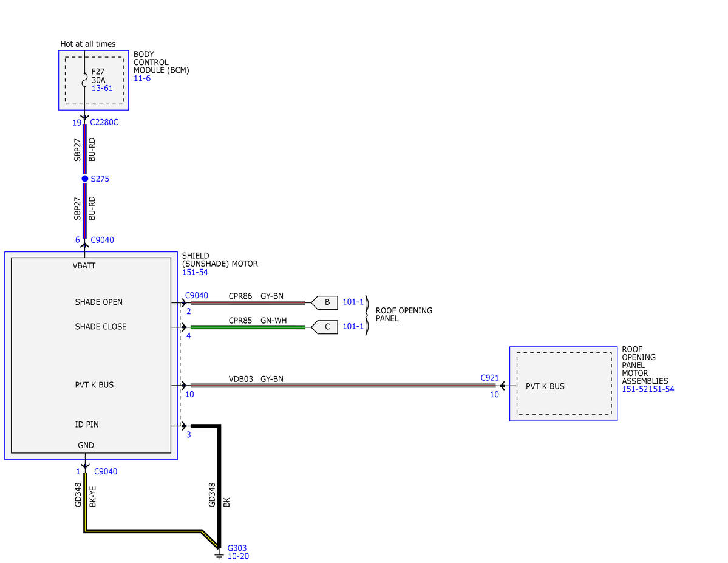Click the G303 ground symbol
728x563 pixels.
[219, 554]
